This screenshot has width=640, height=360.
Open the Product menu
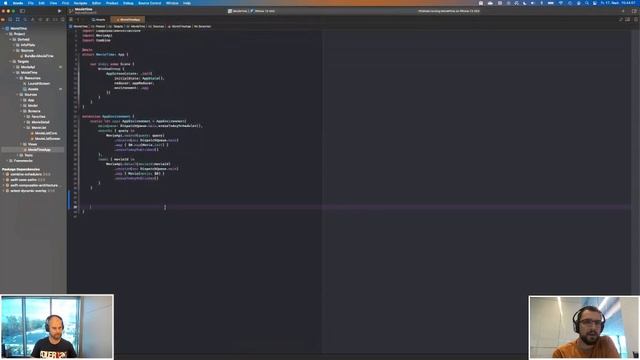(x=112, y=3)
